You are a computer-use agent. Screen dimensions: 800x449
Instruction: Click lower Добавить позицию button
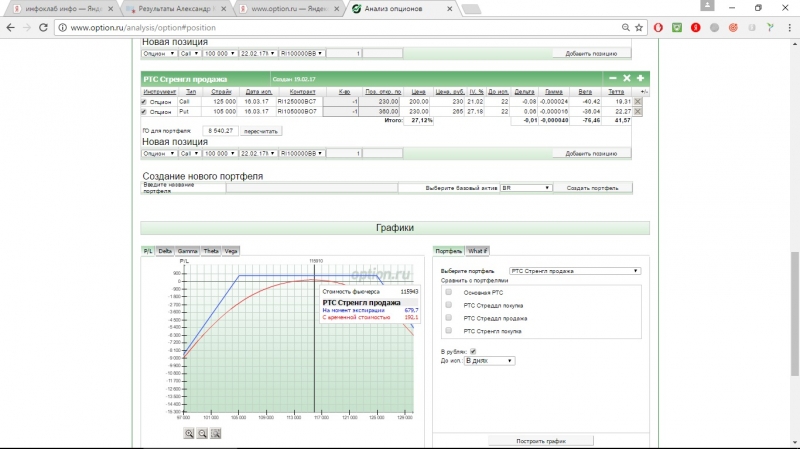(x=591, y=153)
